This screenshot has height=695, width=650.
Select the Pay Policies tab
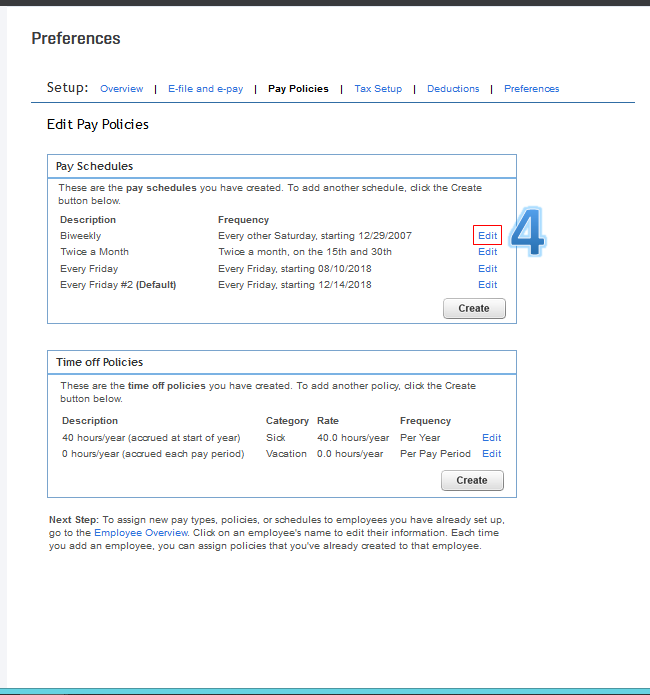tap(298, 89)
